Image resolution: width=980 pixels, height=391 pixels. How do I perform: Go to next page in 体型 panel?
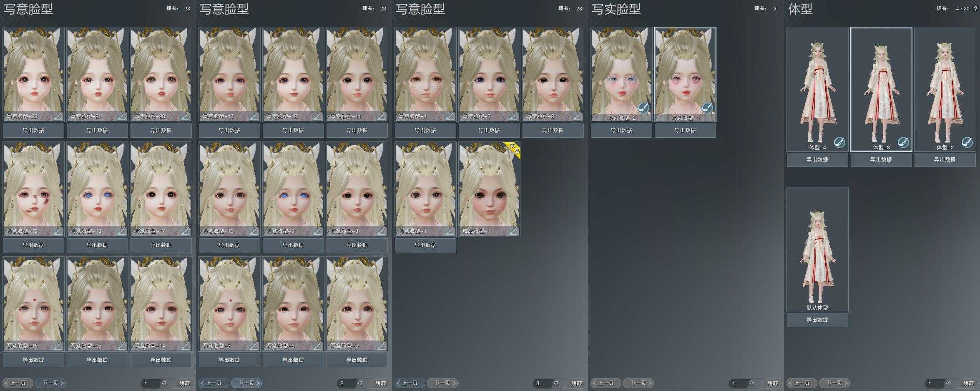[834, 383]
